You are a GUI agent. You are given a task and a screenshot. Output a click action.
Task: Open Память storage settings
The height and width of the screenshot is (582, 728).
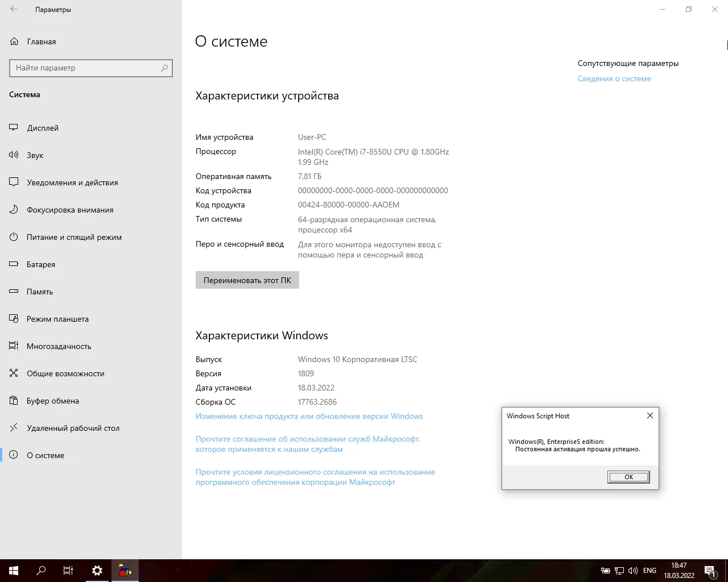pyautogui.click(x=91, y=292)
